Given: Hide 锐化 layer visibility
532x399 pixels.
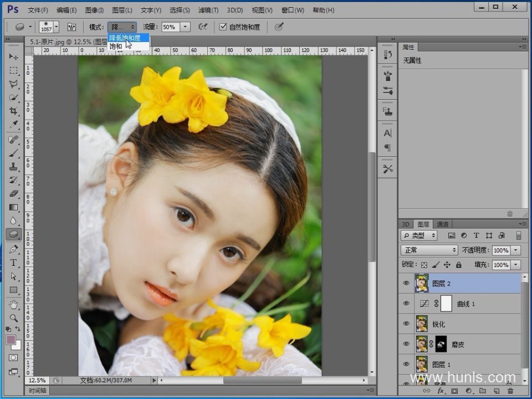Looking at the screenshot, I should pyautogui.click(x=406, y=324).
